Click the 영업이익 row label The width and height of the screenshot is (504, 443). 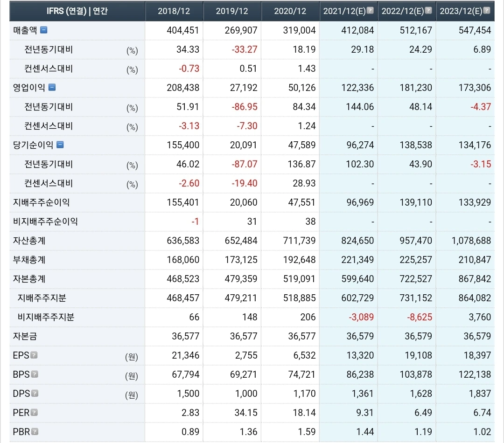pyautogui.click(x=29, y=88)
